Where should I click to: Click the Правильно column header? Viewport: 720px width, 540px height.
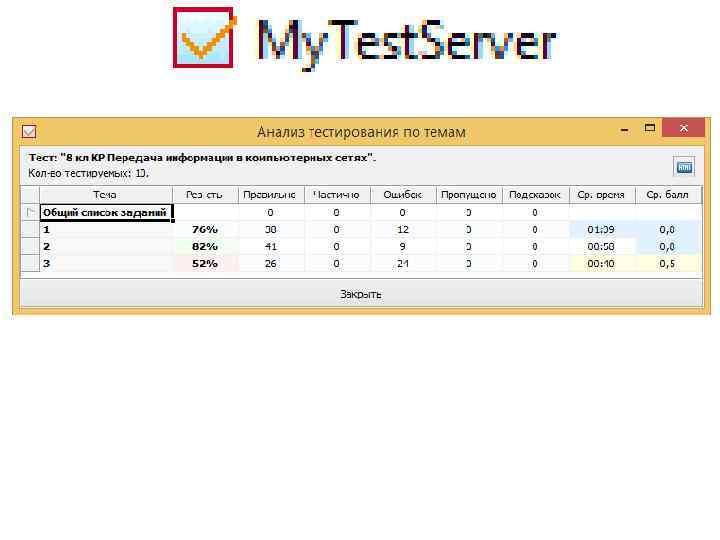point(270,195)
